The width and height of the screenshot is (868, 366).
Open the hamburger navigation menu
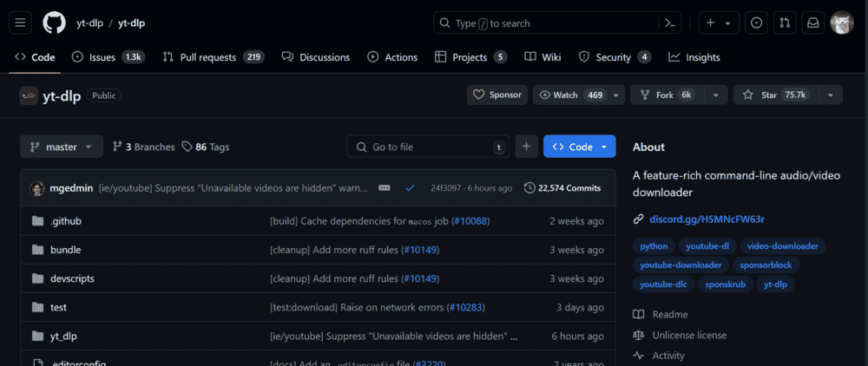coord(22,23)
